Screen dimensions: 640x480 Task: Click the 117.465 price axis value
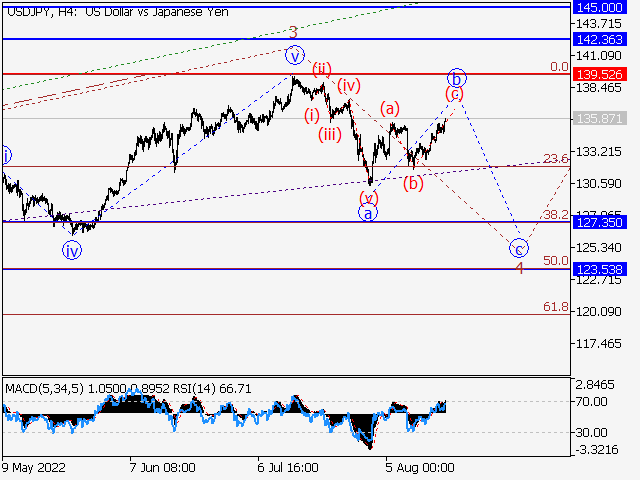point(599,344)
